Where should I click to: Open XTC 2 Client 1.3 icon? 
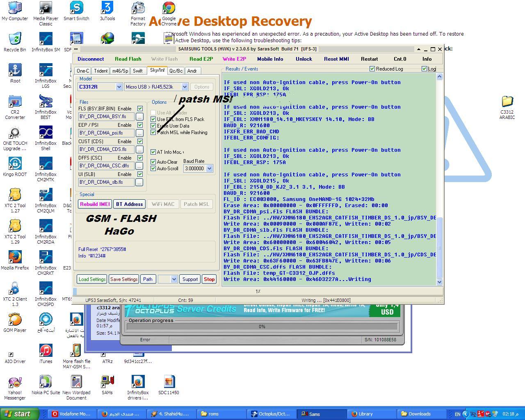15,294
